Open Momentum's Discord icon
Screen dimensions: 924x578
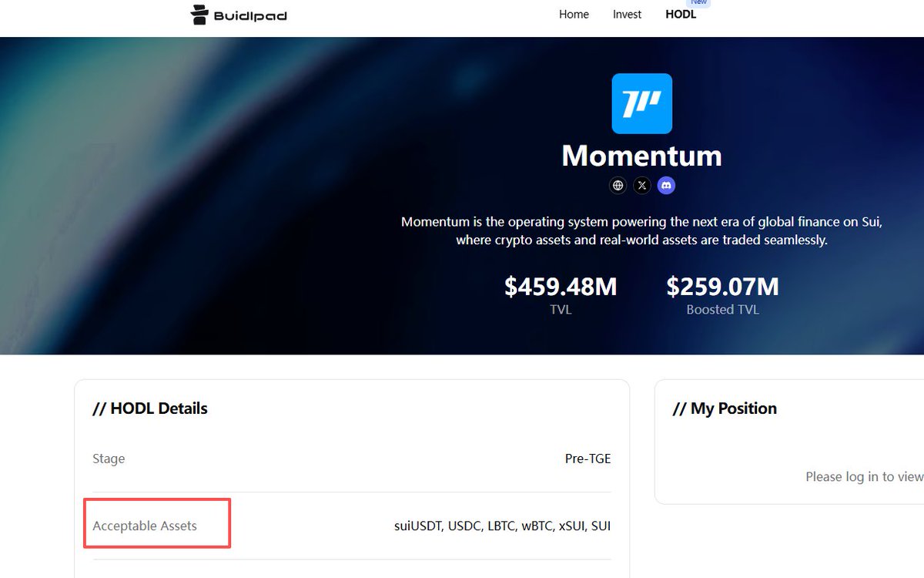click(x=666, y=186)
